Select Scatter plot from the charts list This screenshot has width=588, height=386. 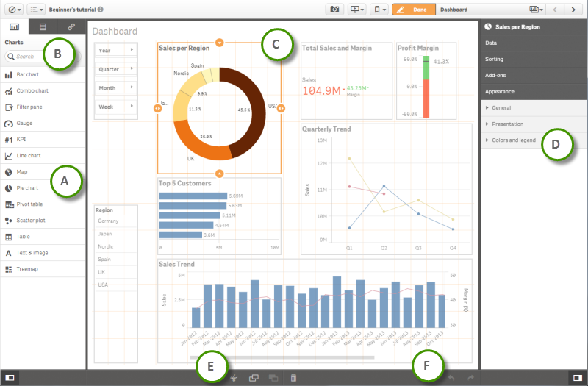point(43,220)
